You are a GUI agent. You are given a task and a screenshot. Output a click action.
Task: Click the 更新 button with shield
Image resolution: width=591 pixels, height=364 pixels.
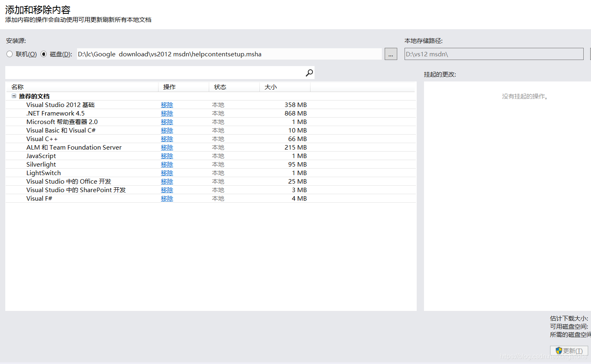tap(569, 351)
